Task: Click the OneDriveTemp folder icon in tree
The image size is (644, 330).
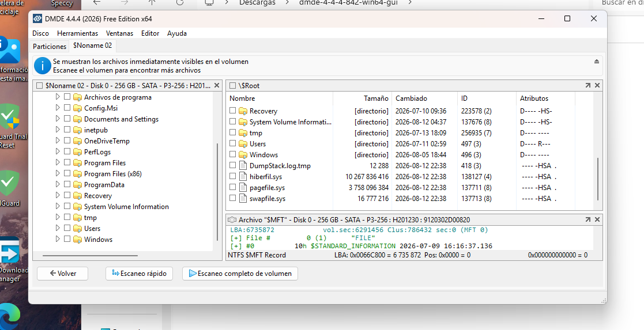Action: 77,141
